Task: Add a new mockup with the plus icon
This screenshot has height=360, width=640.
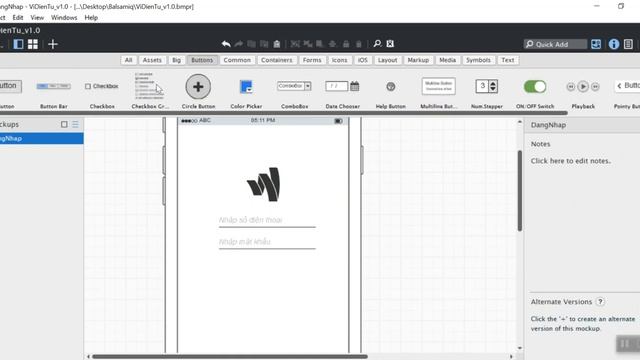Action: 53,44
